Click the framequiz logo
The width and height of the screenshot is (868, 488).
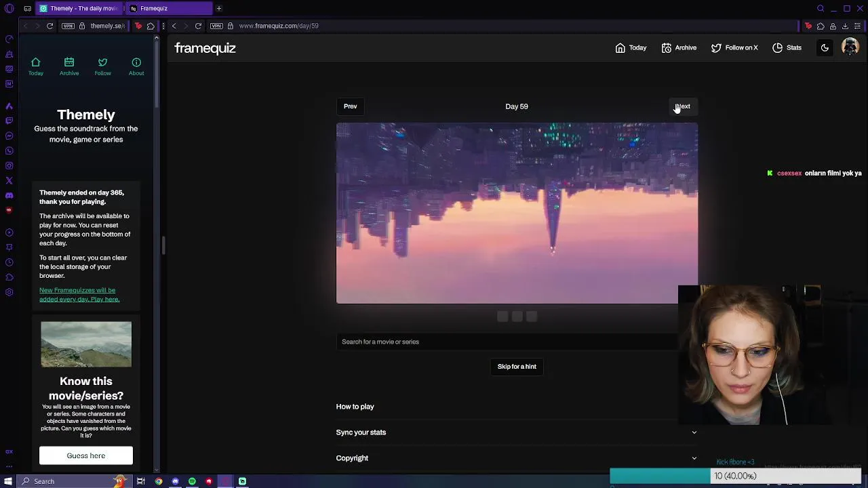205,48
